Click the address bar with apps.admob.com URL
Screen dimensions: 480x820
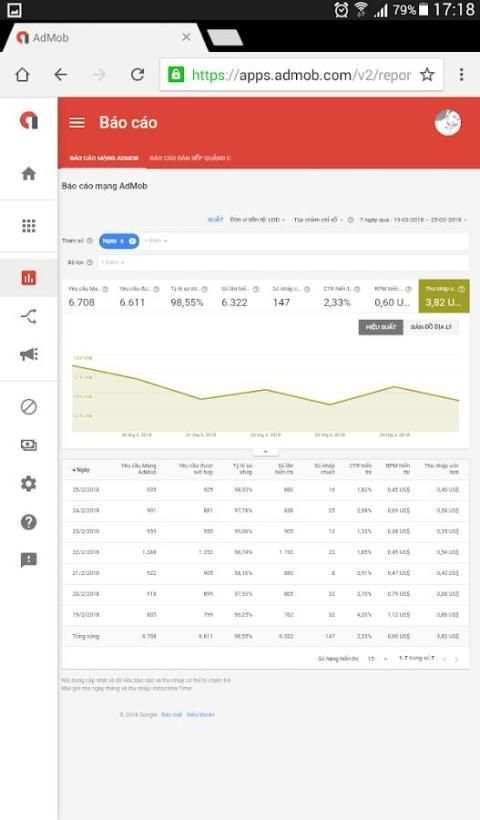coord(301,75)
